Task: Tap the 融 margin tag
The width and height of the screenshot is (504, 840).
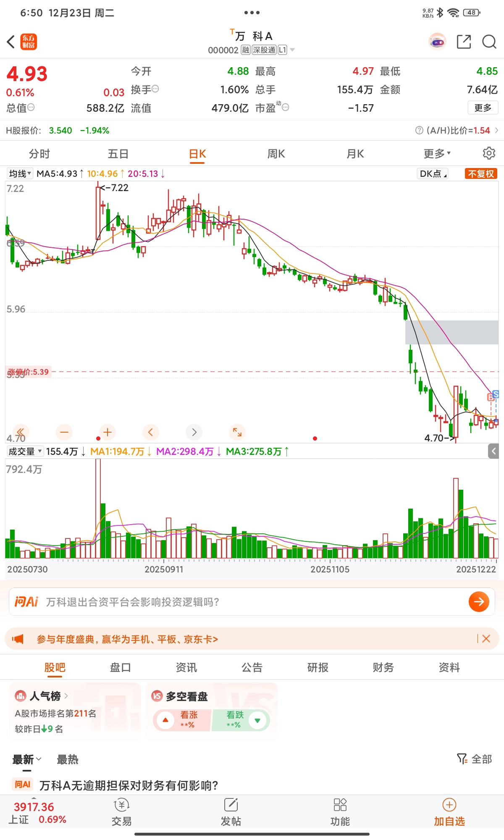Action: click(246, 50)
